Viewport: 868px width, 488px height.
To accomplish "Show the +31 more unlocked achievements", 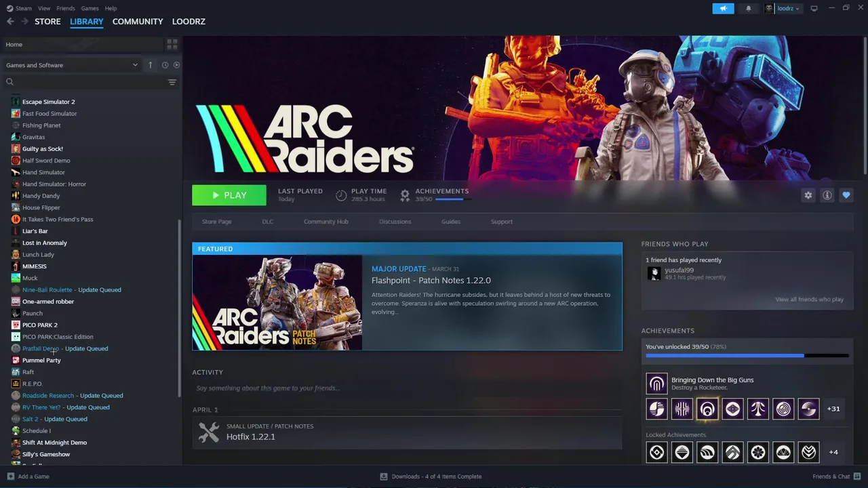I will point(833,409).
